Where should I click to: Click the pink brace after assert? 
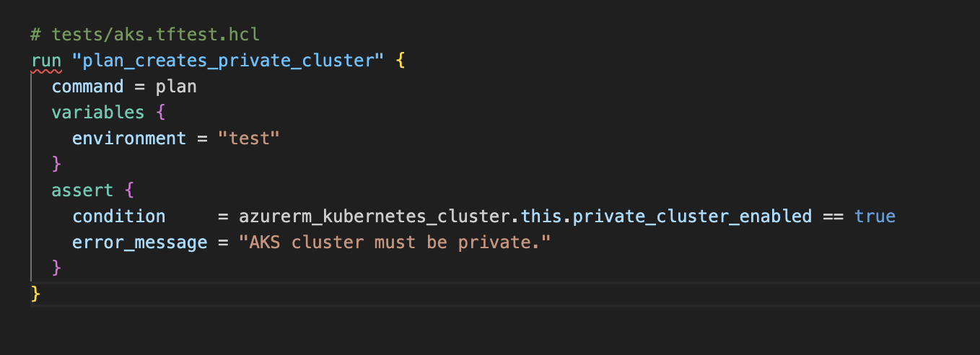tap(130, 190)
